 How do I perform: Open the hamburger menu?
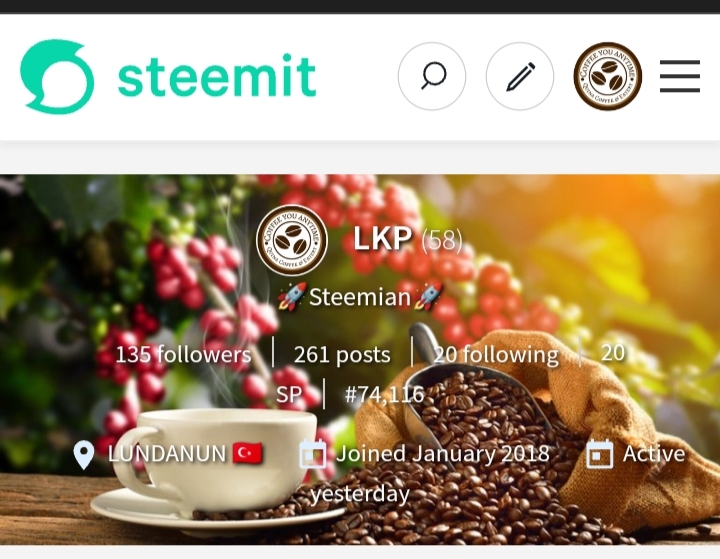680,76
